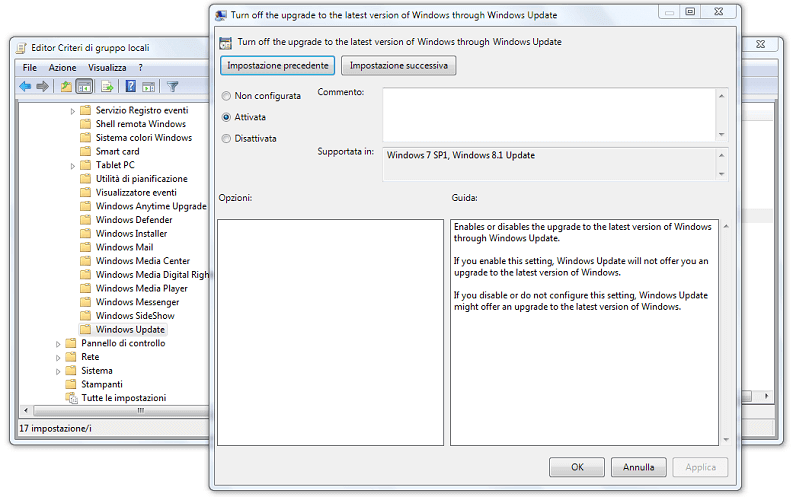Select Windows Anytime Upgrade in the tree
Viewport: 793px width, 497px height.
[x=151, y=206]
